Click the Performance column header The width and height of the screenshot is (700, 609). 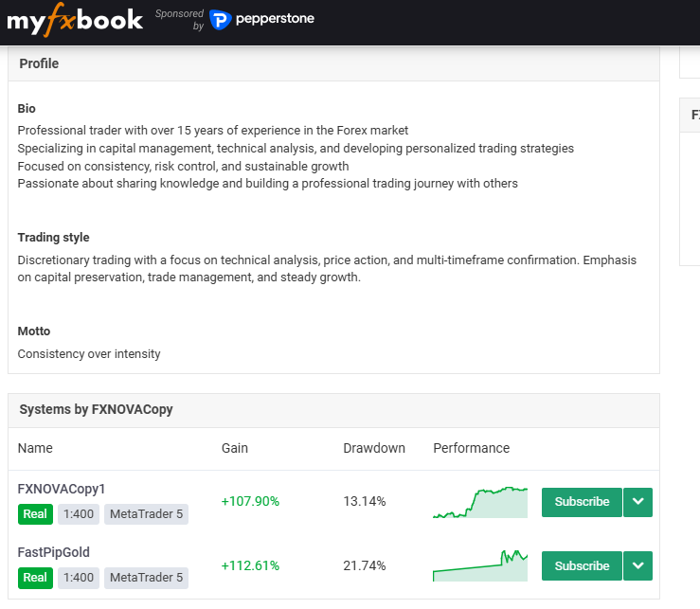[471, 448]
